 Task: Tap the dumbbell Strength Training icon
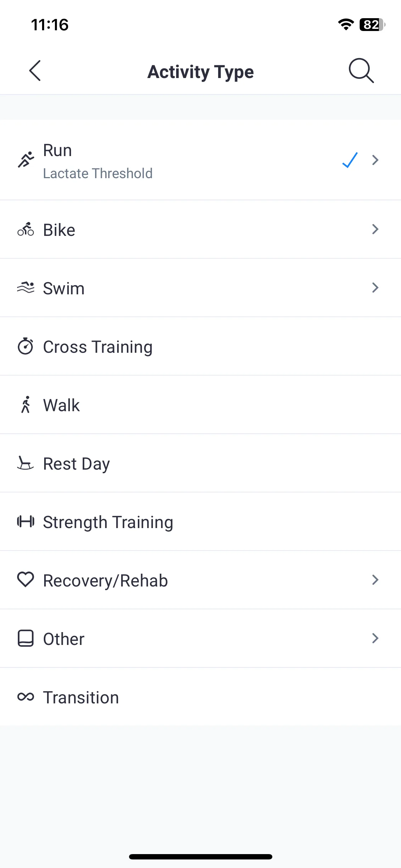tap(26, 522)
